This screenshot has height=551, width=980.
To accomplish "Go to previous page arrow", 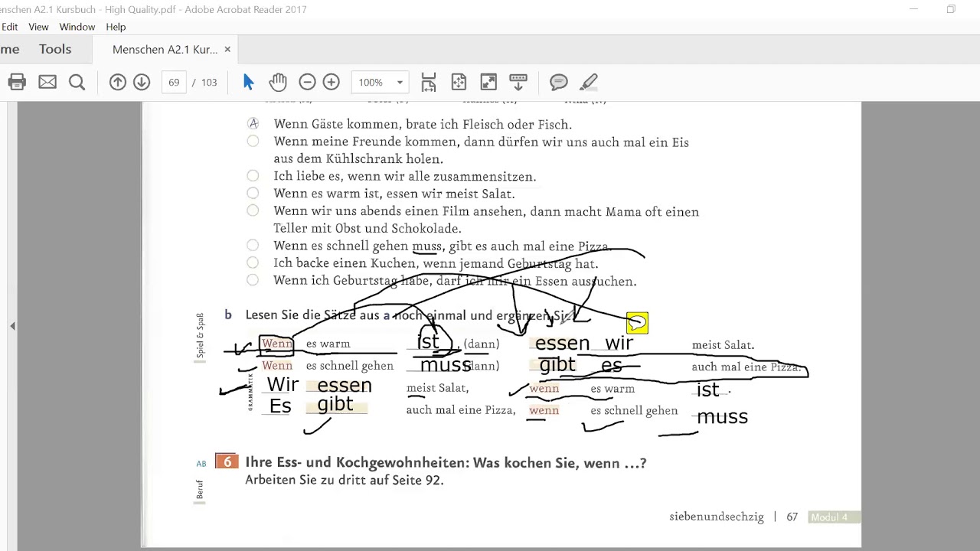I will point(117,82).
